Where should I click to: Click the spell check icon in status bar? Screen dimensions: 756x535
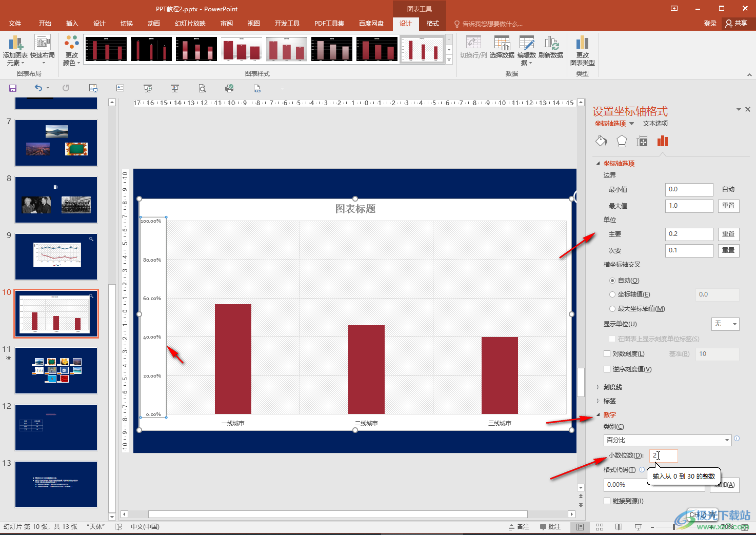coord(118,527)
